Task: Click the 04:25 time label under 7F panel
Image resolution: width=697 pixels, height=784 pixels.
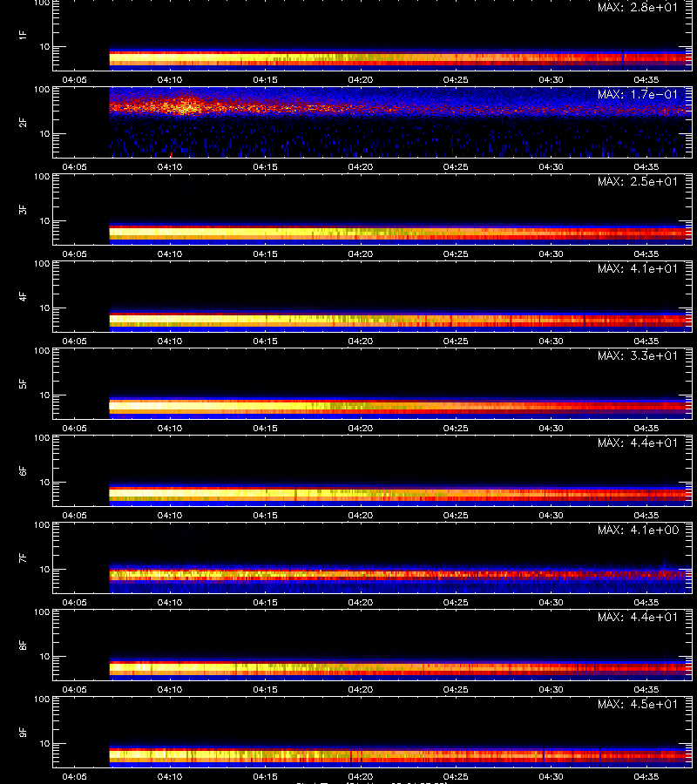Action: [456, 602]
